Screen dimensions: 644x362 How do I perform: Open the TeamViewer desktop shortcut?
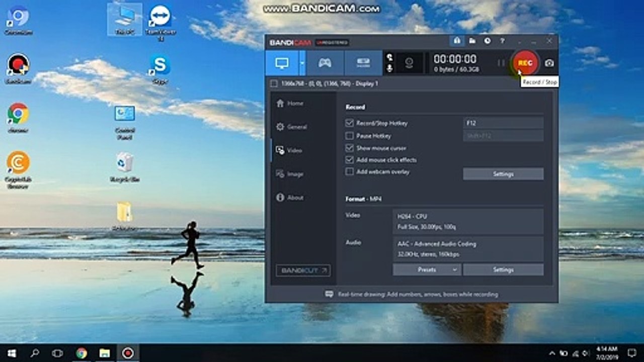[160, 23]
